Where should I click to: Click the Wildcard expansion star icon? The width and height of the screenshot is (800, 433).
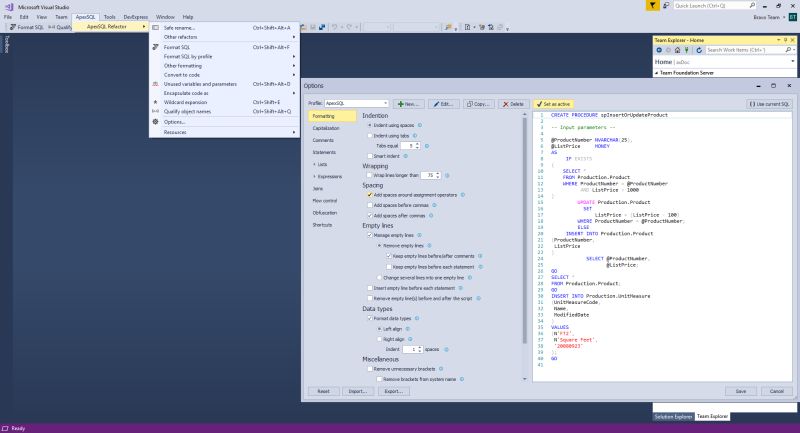[x=156, y=102]
